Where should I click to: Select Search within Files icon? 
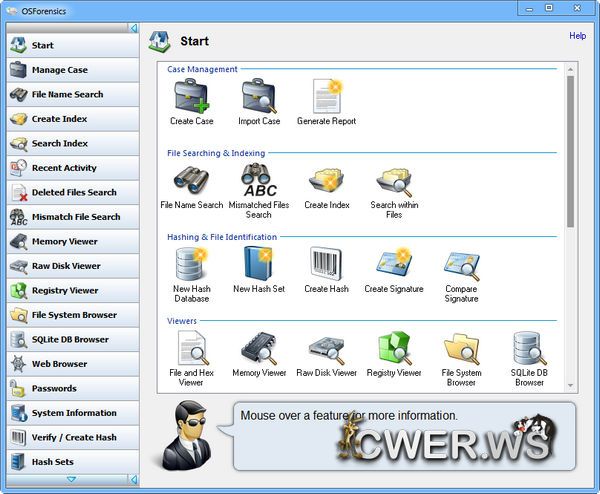coord(394,180)
